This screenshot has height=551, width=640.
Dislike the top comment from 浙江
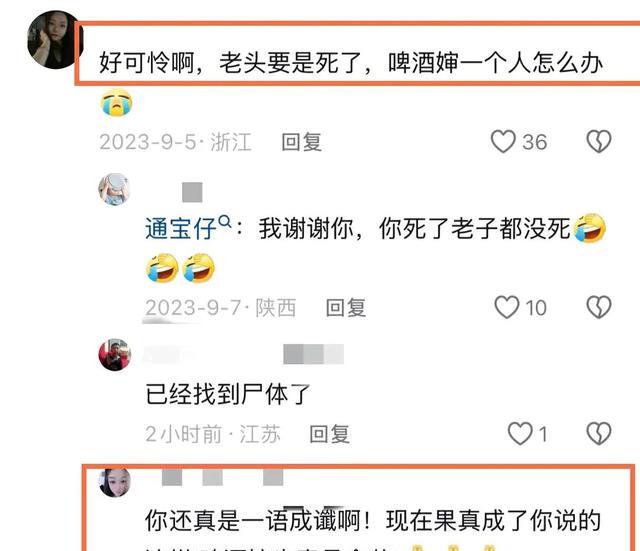(599, 141)
